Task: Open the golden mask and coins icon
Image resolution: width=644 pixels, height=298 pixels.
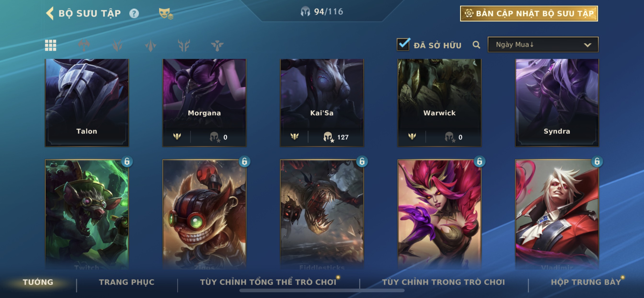Action: (x=166, y=13)
